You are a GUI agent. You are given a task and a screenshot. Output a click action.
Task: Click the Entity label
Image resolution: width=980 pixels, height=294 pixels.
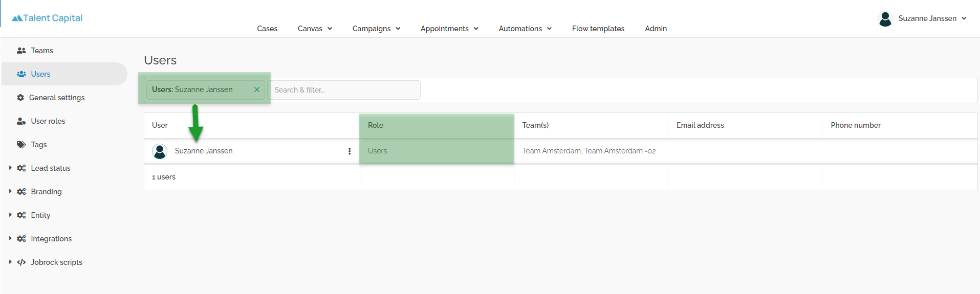click(x=40, y=215)
